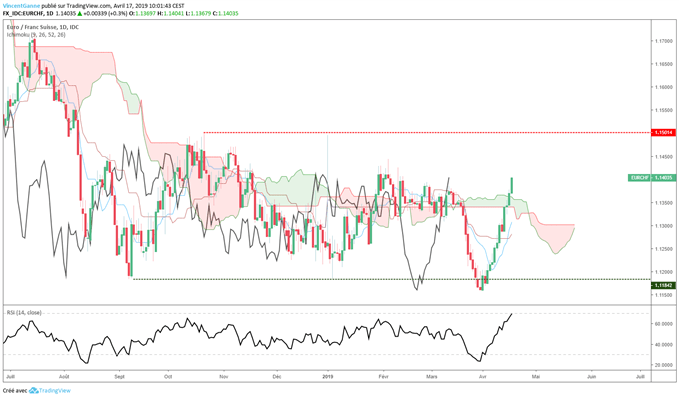The image size is (679, 398).
Task: Select the Oct label on the time axis
Action: tap(168, 377)
